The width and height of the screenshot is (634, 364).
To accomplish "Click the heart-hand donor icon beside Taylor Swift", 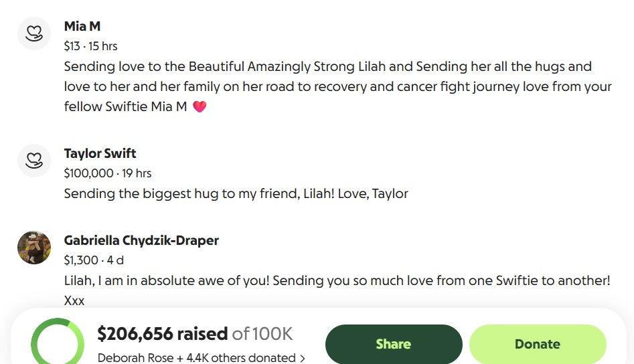I will tap(34, 161).
